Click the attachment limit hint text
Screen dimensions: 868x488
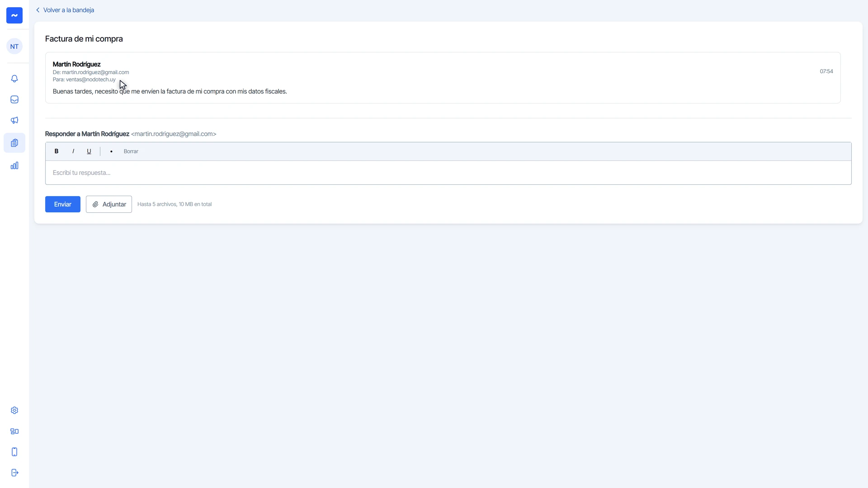(x=175, y=204)
